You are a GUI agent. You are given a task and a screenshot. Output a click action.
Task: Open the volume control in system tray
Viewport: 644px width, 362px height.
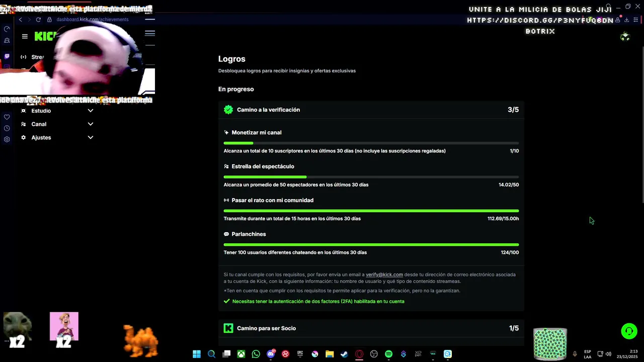point(608,354)
